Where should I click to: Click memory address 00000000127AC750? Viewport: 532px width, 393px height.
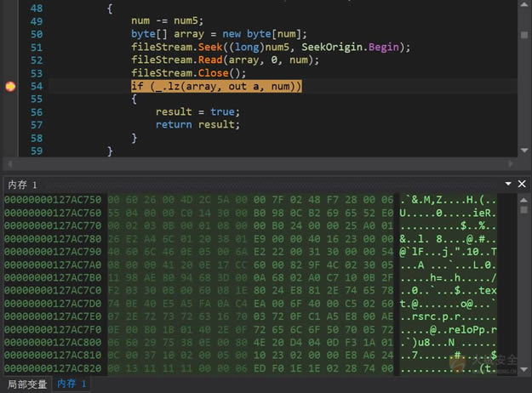click(x=52, y=199)
